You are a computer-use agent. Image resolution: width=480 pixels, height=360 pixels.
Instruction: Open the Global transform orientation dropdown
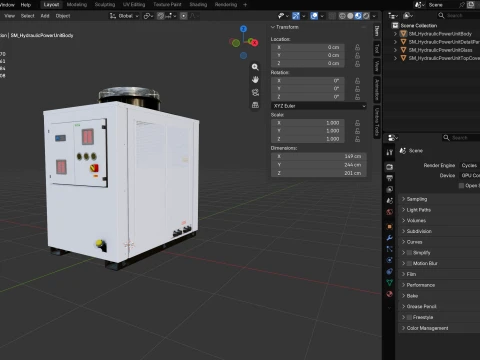(124, 16)
